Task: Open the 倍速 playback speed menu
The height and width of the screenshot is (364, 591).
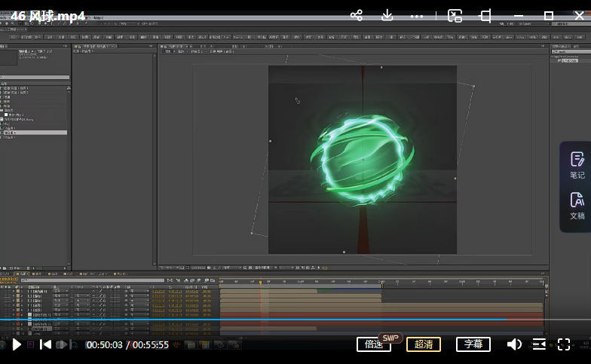Action: coord(374,344)
